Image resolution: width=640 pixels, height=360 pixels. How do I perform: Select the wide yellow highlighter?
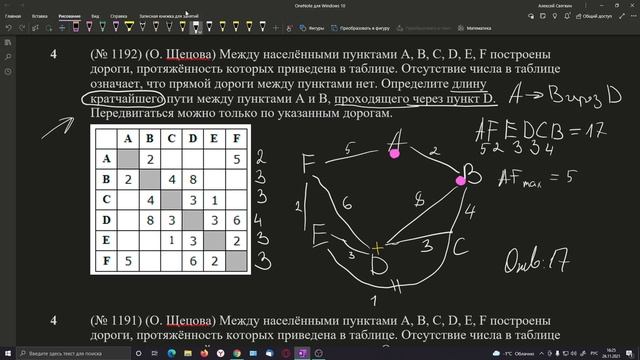point(129,27)
